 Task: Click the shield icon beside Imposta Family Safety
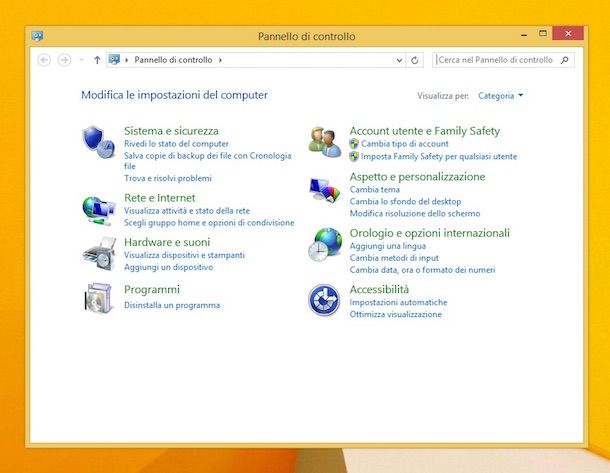coord(354,156)
